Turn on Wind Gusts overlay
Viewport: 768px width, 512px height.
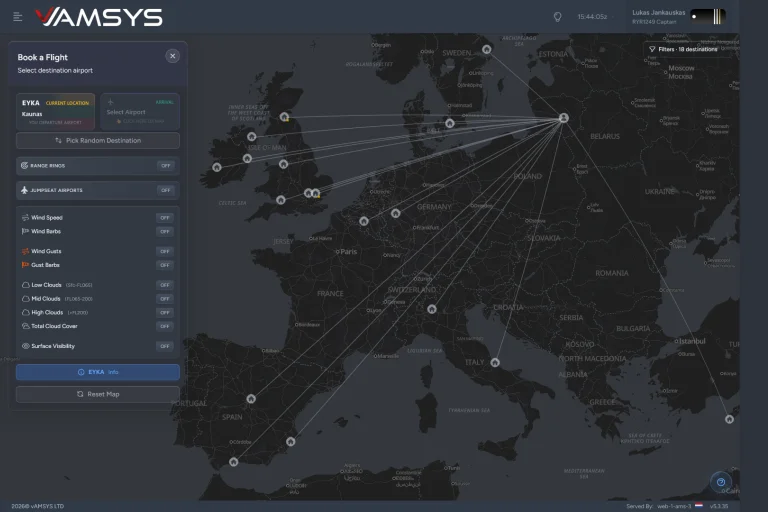click(165, 251)
